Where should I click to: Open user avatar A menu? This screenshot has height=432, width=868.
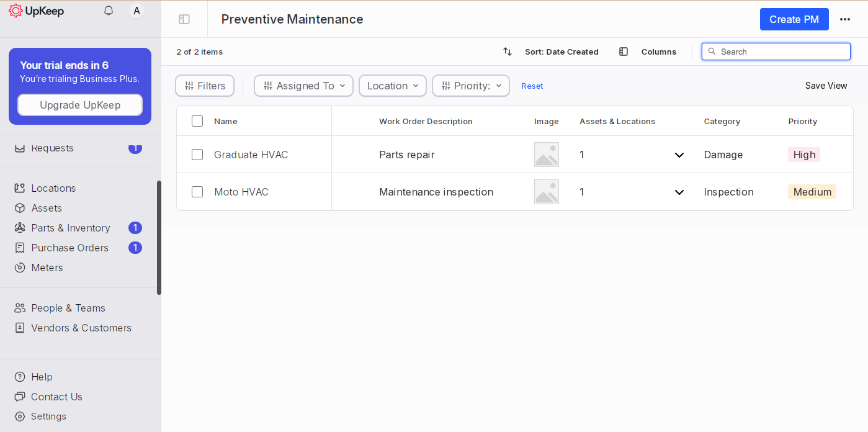[136, 11]
